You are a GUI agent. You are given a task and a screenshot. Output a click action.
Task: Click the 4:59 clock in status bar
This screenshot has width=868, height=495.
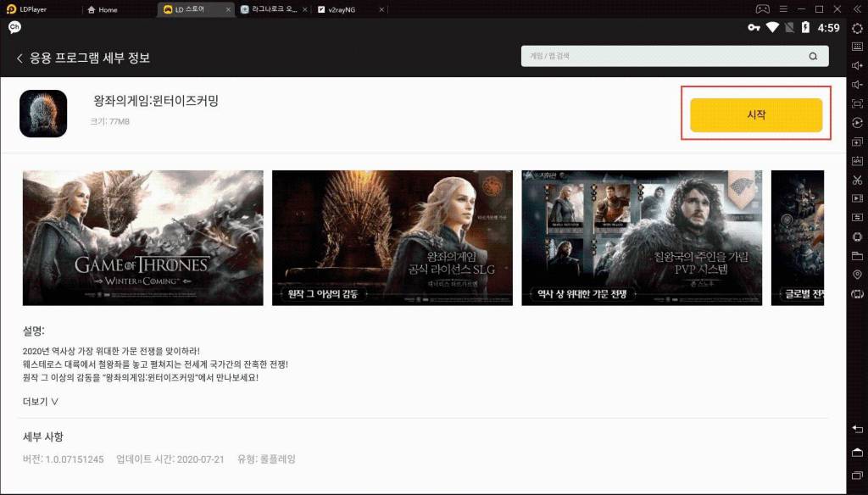click(x=829, y=28)
